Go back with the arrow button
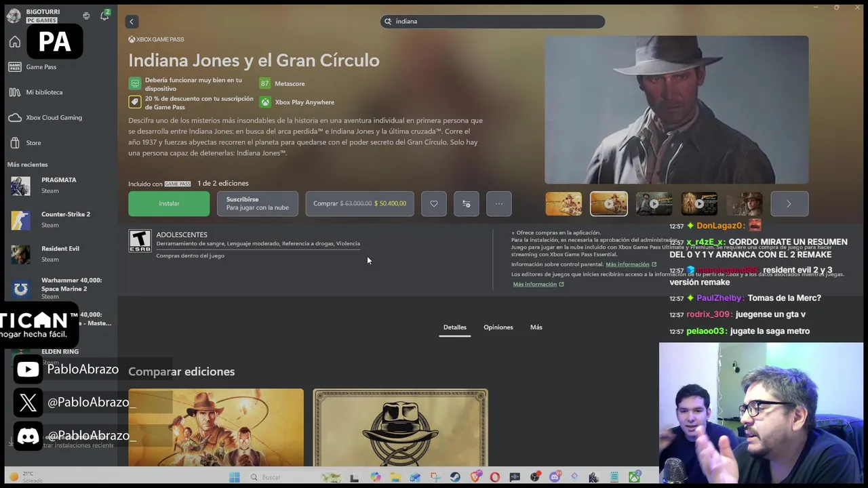Viewport: 868px width, 488px height. click(x=132, y=22)
